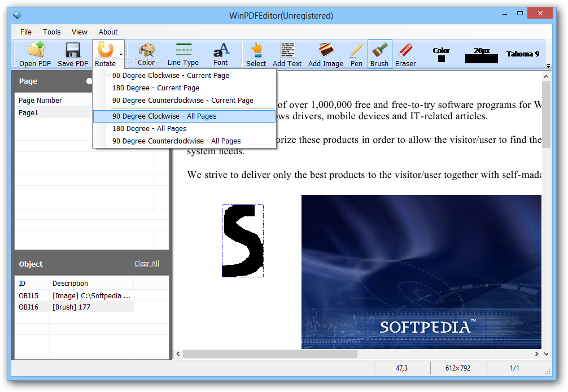Choose 90 Degree Clockwise - Current Page
Image resolution: width=568 pixels, height=392 pixels.
pos(185,75)
